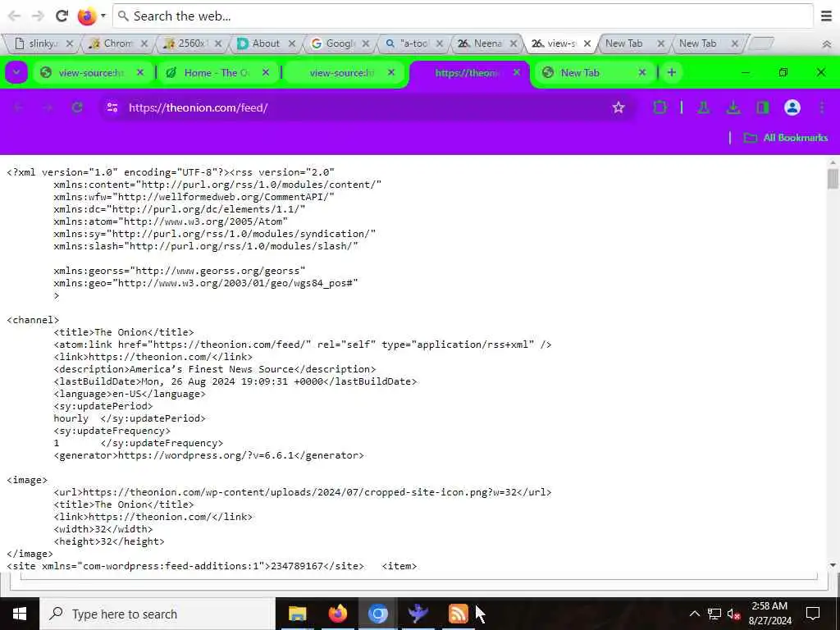Image resolution: width=840 pixels, height=630 pixels.
Task: Close the active theonion feed tab
Action: pos(517,72)
